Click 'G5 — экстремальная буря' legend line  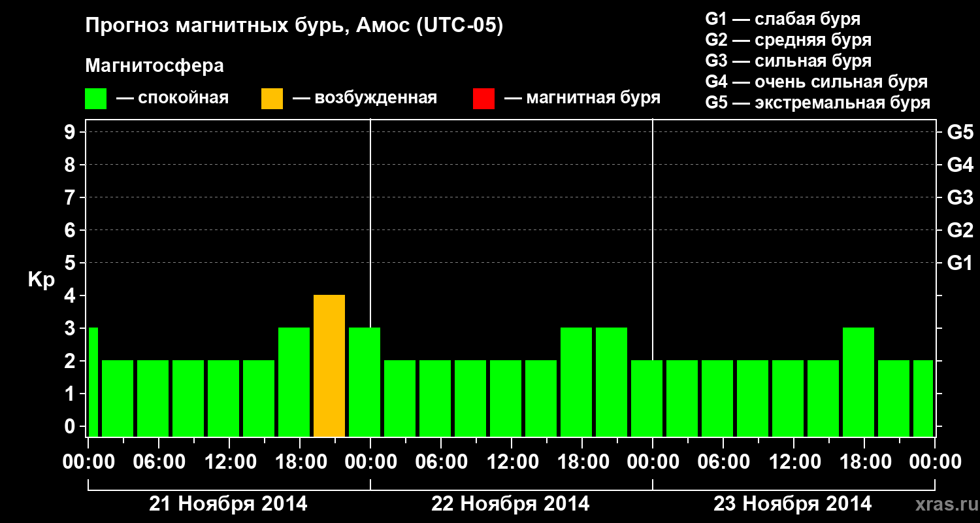[818, 103]
